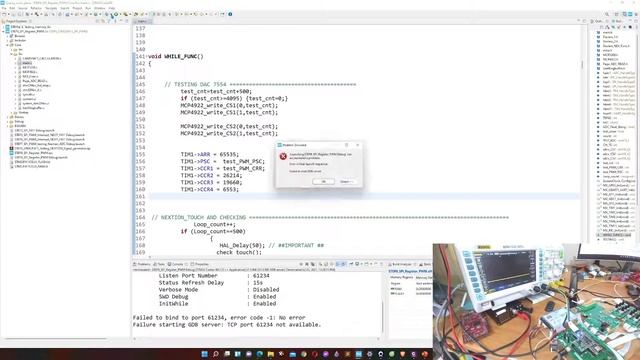
Task: Click the empty highlighted line 161 in editor
Action: [x=363, y=196]
